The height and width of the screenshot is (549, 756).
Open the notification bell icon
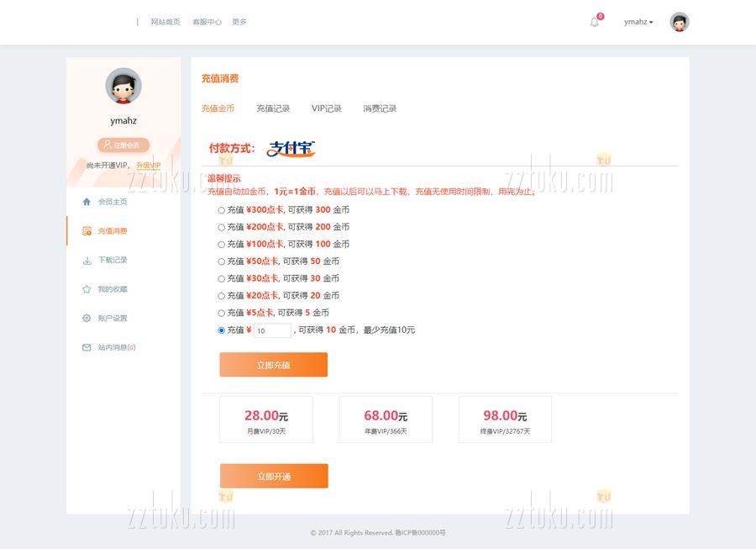[x=595, y=22]
